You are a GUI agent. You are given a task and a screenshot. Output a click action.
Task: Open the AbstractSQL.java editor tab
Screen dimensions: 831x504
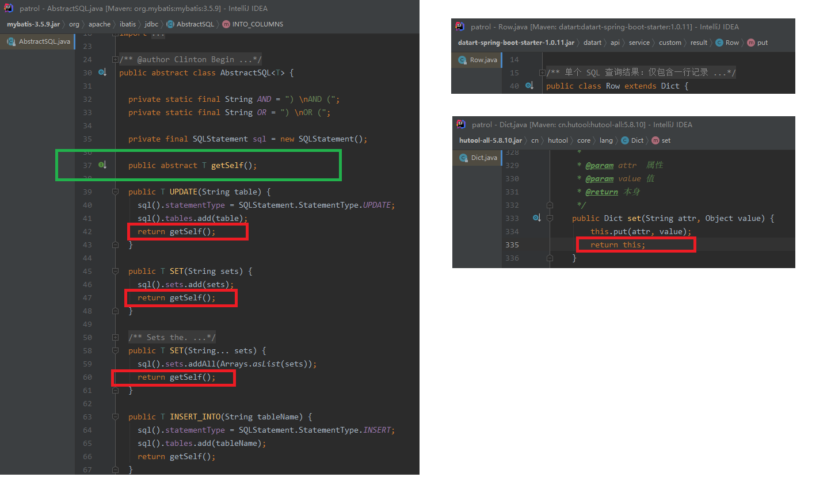pyautogui.click(x=38, y=41)
